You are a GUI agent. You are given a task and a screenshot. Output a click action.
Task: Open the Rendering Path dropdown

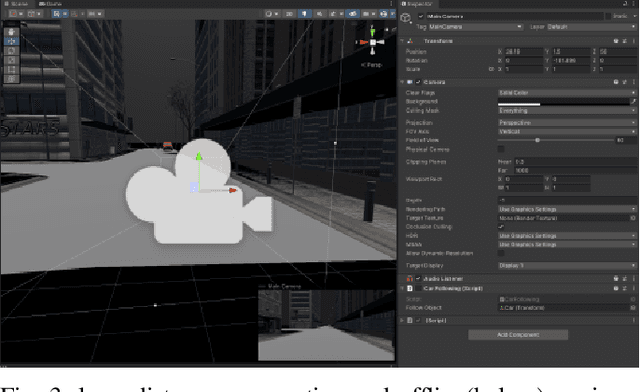pyautogui.click(x=567, y=209)
